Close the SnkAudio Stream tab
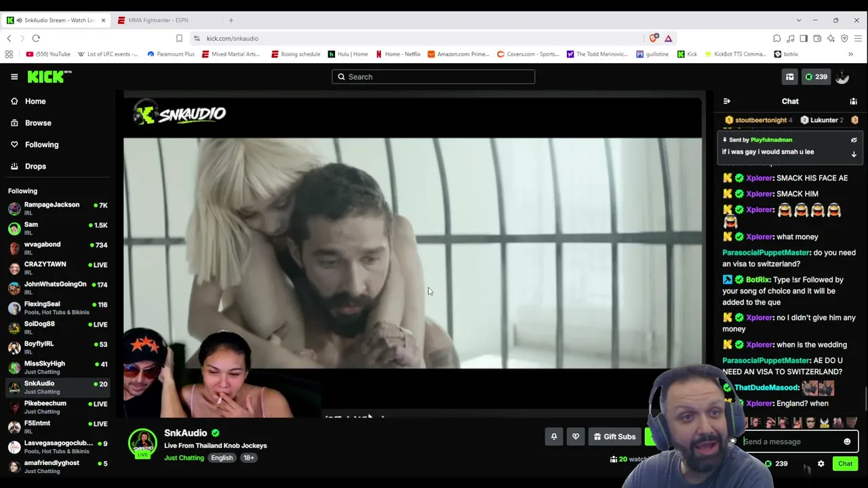 (103, 20)
